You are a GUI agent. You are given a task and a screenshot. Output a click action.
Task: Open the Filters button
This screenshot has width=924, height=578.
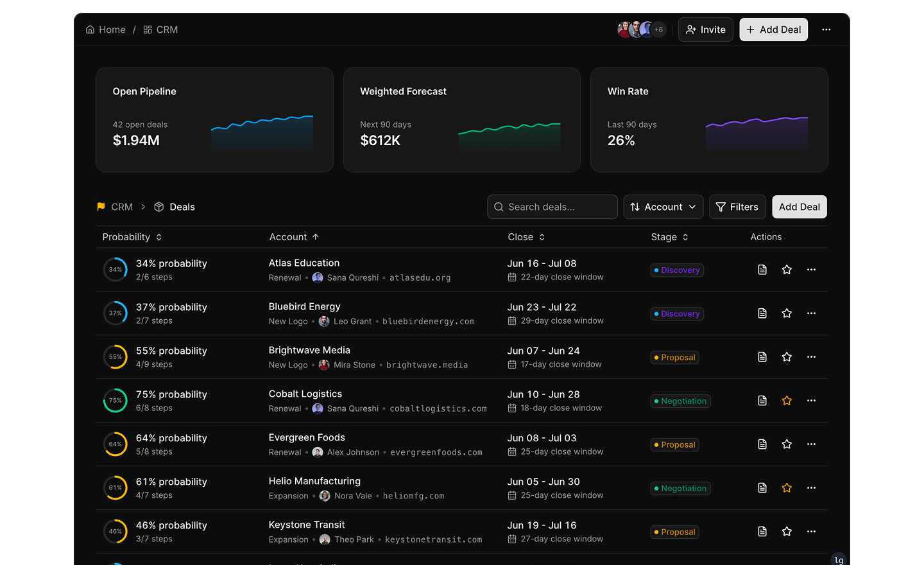(x=737, y=207)
